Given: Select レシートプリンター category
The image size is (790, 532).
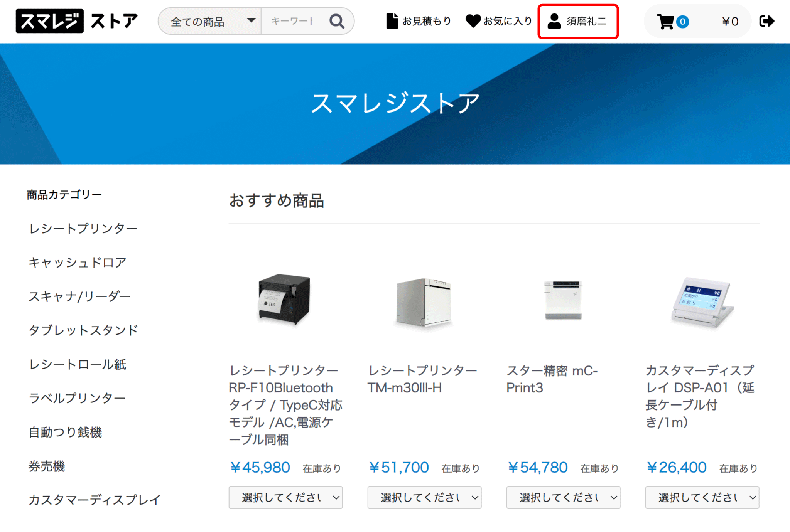Looking at the screenshot, I should click(83, 229).
